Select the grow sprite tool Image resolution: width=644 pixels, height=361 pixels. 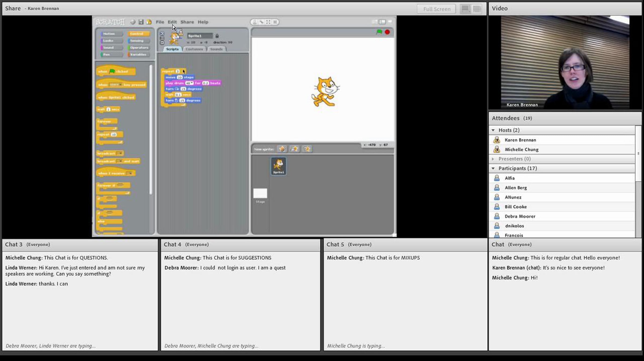(268, 22)
